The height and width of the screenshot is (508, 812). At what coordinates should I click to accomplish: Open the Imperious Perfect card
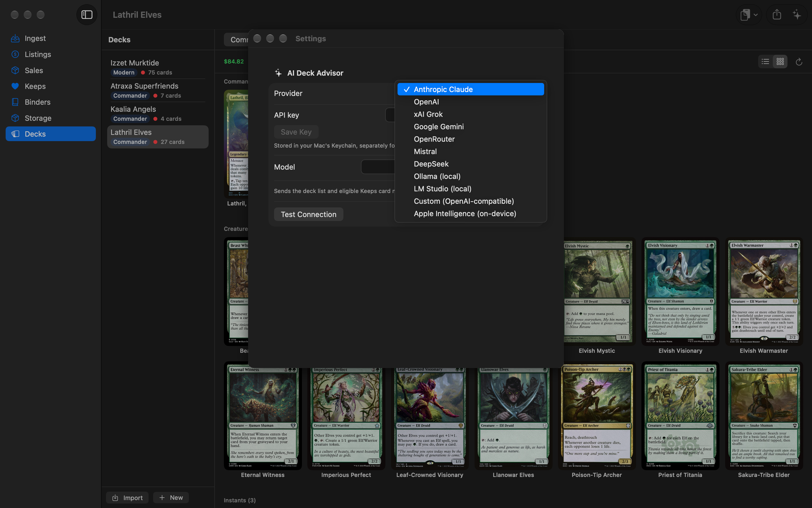pos(346,419)
